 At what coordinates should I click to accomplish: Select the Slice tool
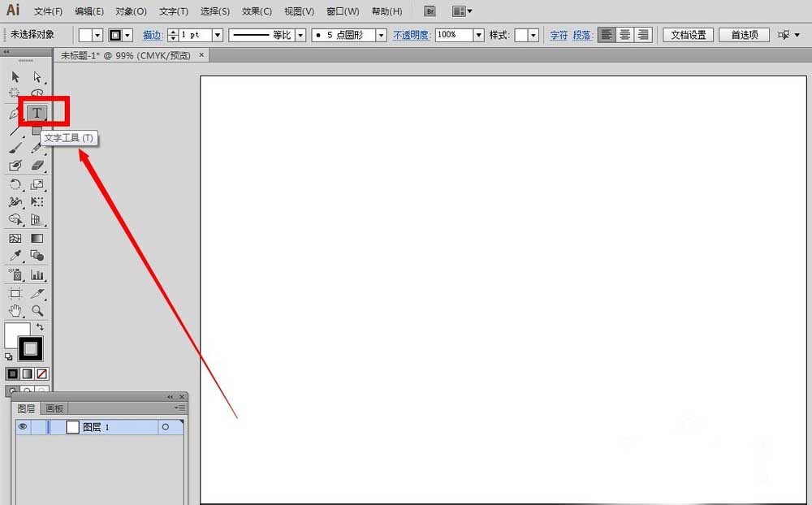click(37, 294)
